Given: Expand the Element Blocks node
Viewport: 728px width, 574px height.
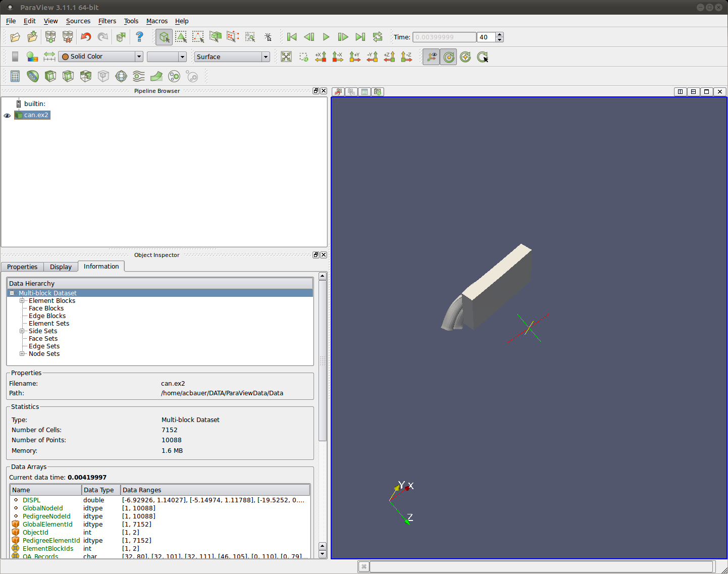Looking at the screenshot, I should click(x=22, y=301).
